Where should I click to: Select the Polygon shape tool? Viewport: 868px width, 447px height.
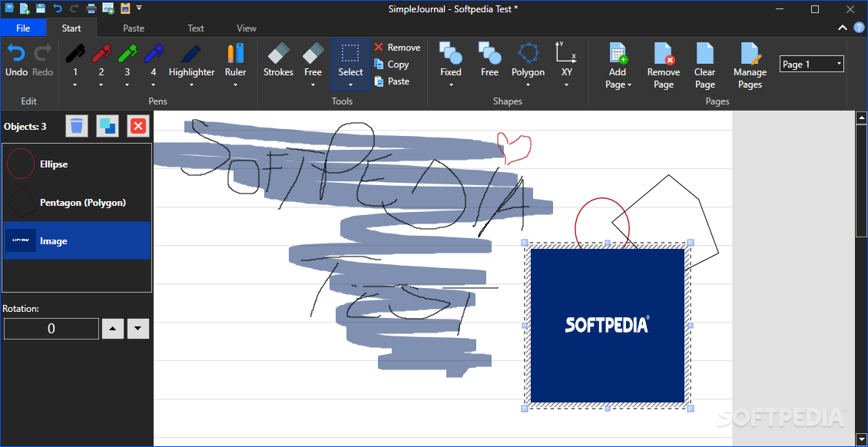528,60
